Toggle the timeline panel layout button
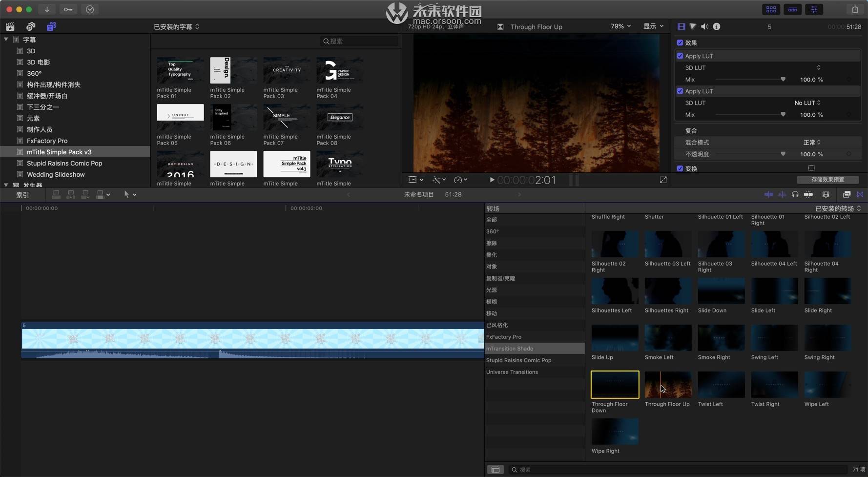Screen dimensions: 868x477 tap(792, 9)
